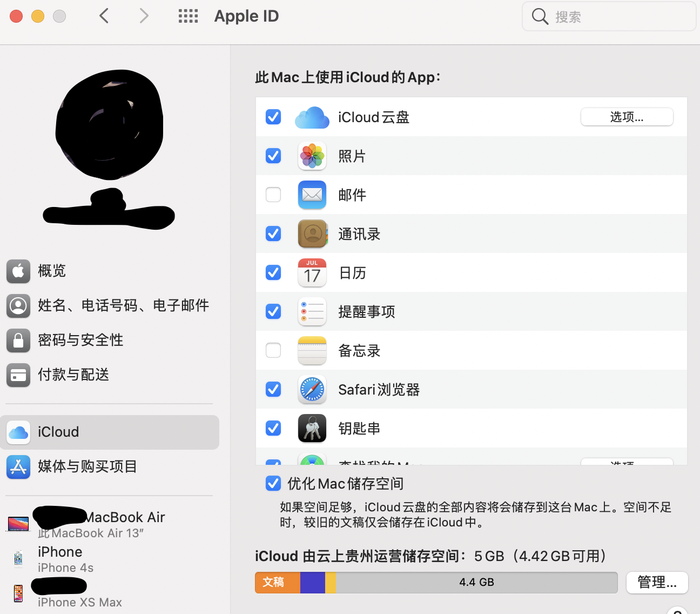The height and width of the screenshot is (614, 700).
Task: Uncheck the 通讯录 checkbox
Action: 273,233
